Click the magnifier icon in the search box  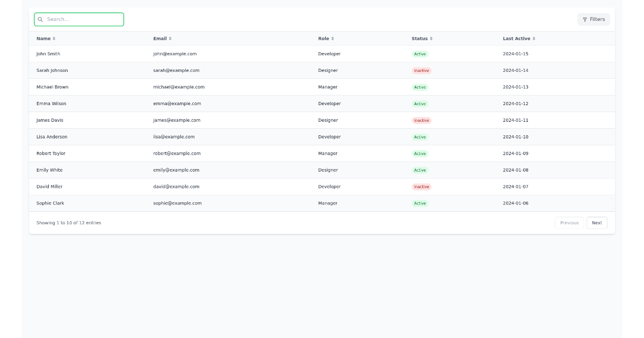coord(40,19)
